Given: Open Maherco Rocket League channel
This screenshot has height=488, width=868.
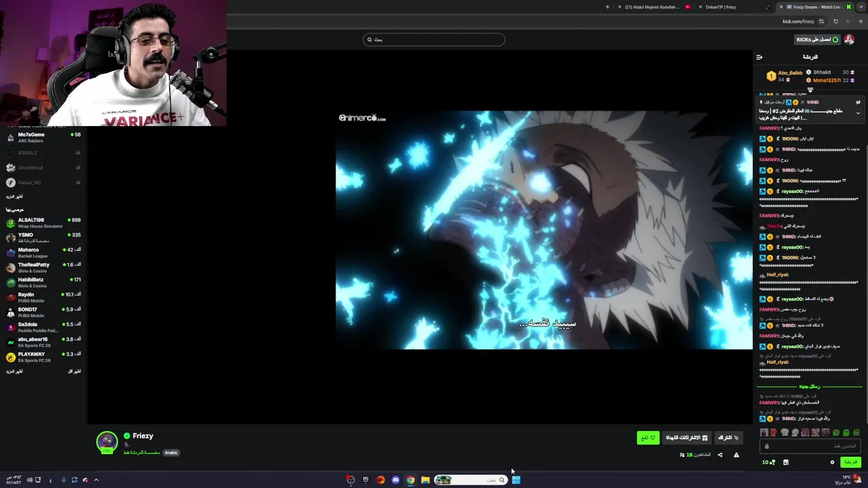Looking at the screenshot, I should (43, 252).
